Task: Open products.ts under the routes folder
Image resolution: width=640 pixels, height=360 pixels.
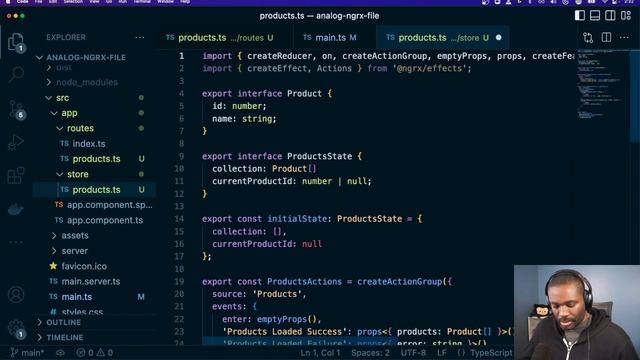Action: [x=96, y=159]
